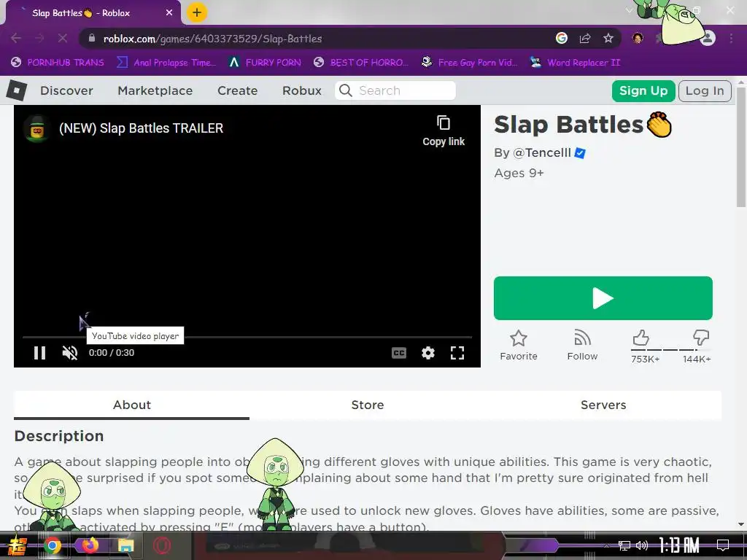Open the Create menu item

tap(238, 90)
